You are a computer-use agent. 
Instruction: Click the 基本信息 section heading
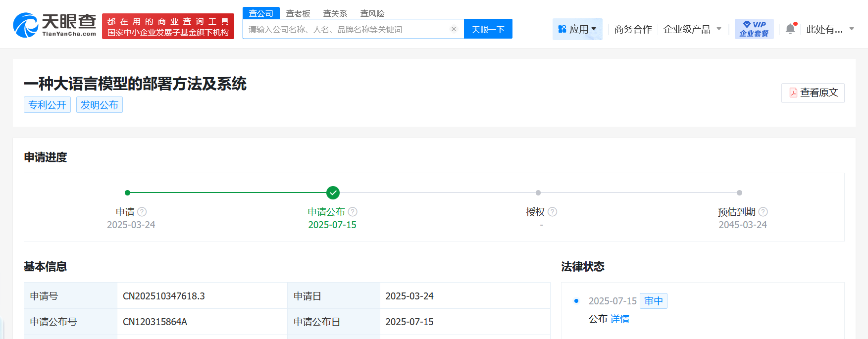tap(46, 267)
